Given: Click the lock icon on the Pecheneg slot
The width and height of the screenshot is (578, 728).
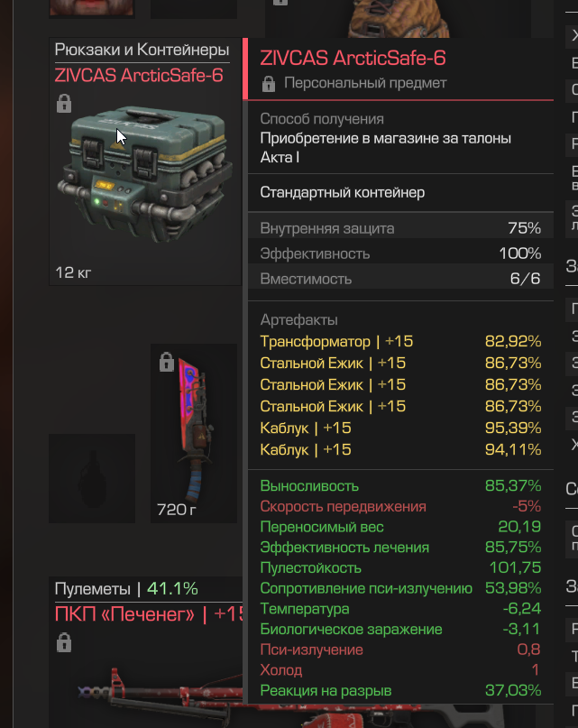Looking at the screenshot, I should tap(64, 642).
